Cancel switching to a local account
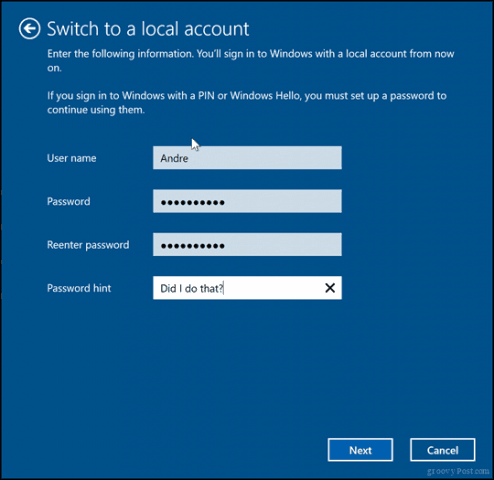Image resolution: width=494 pixels, height=480 pixels. click(443, 450)
